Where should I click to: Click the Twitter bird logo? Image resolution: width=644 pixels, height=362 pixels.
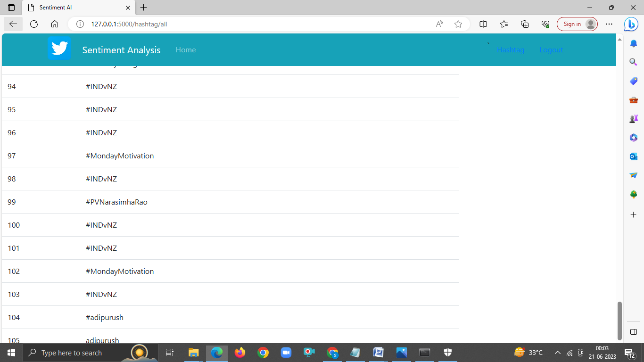59,49
